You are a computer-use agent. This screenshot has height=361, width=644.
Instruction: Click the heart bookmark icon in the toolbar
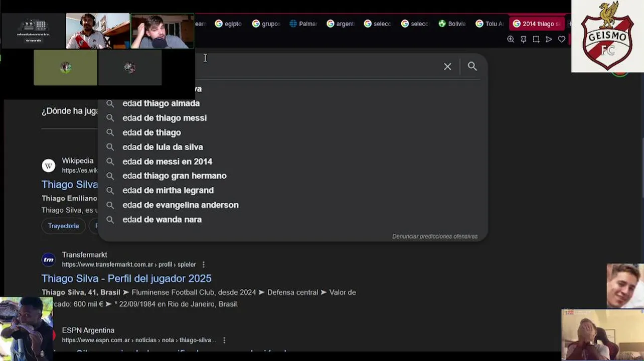(x=562, y=39)
